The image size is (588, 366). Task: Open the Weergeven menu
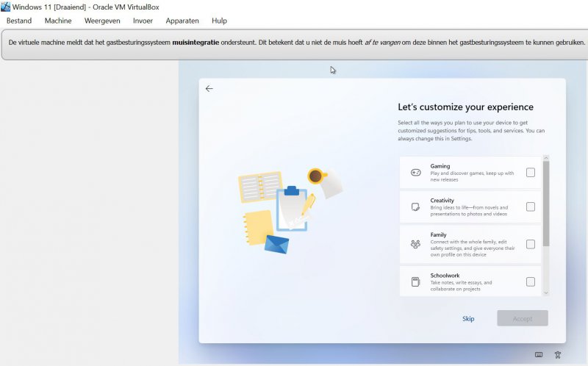pos(102,21)
